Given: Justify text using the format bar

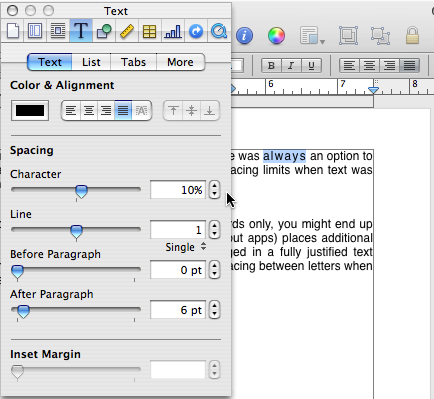Looking at the screenshot, I should [409, 65].
